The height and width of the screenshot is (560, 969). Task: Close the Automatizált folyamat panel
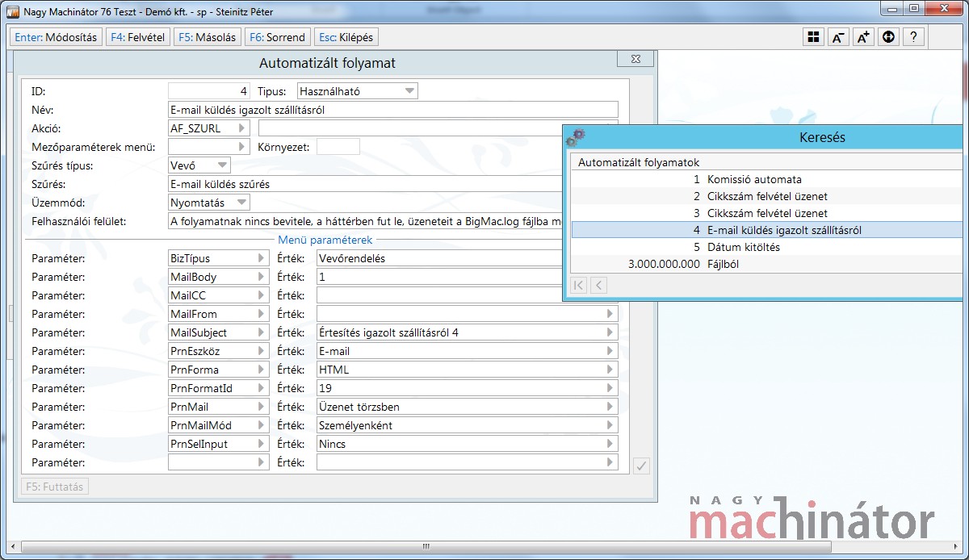pos(636,59)
